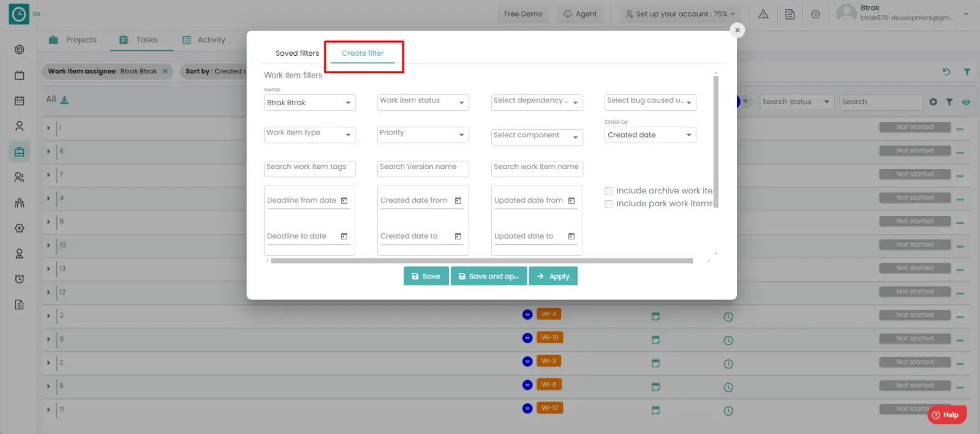Expand the Work item status dropdown
The width and height of the screenshot is (980, 434).
pyautogui.click(x=423, y=102)
